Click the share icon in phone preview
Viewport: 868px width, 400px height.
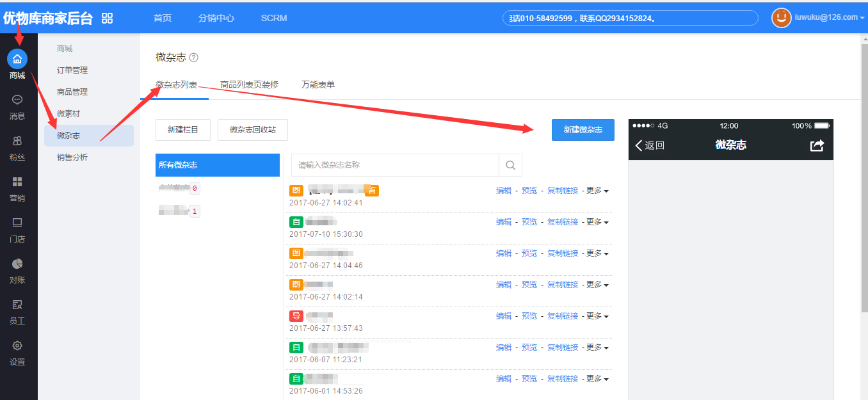coord(817,145)
